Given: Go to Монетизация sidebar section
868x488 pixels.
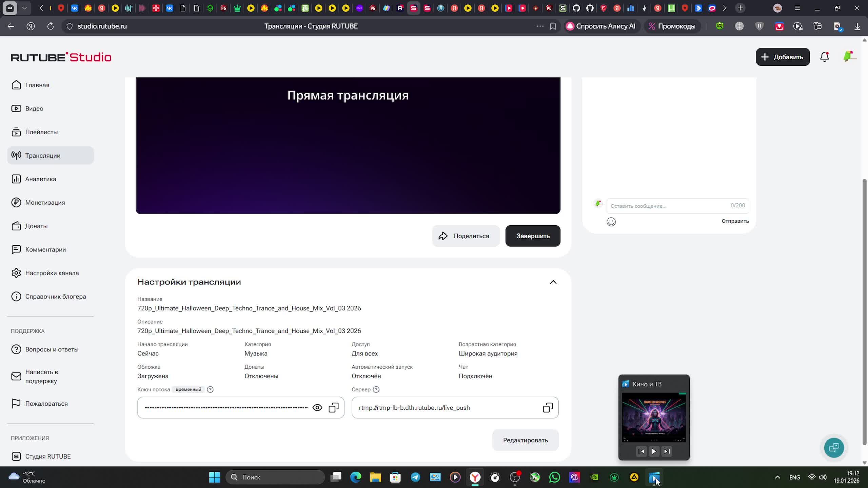Looking at the screenshot, I should click(45, 202).
